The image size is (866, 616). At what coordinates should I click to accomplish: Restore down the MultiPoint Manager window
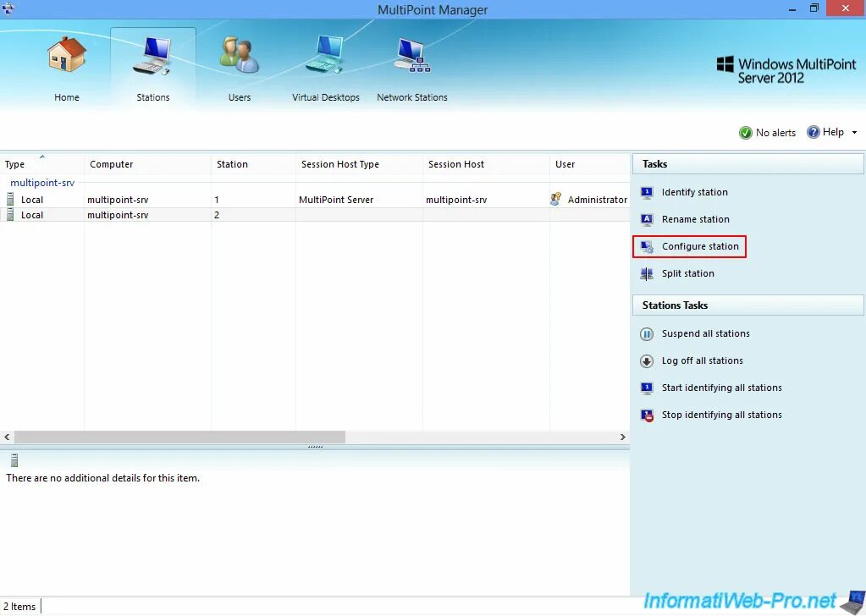[814, 8]
